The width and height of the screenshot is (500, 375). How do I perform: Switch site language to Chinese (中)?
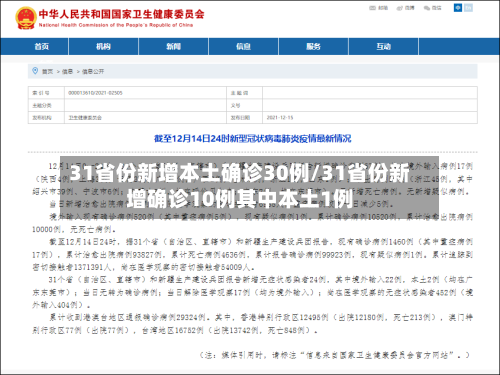click(458, 7)
